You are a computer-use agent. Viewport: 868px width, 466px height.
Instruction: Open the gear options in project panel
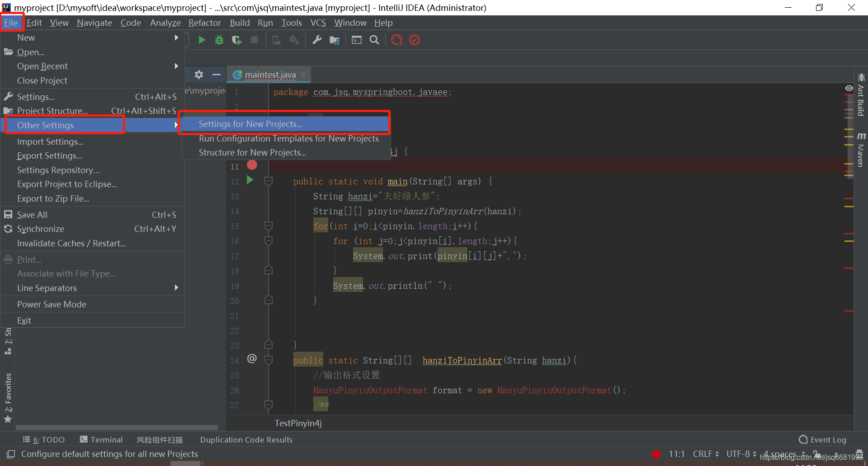(199, 75)
